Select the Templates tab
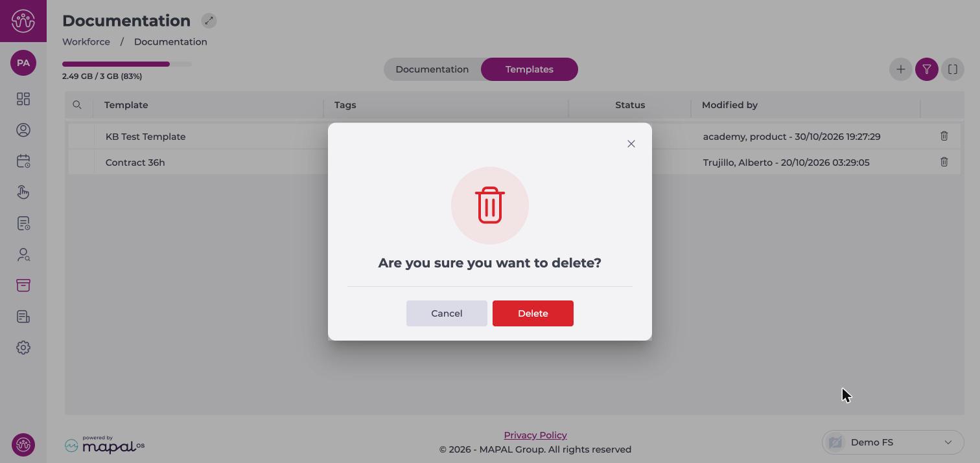 [x=530, y=69]
